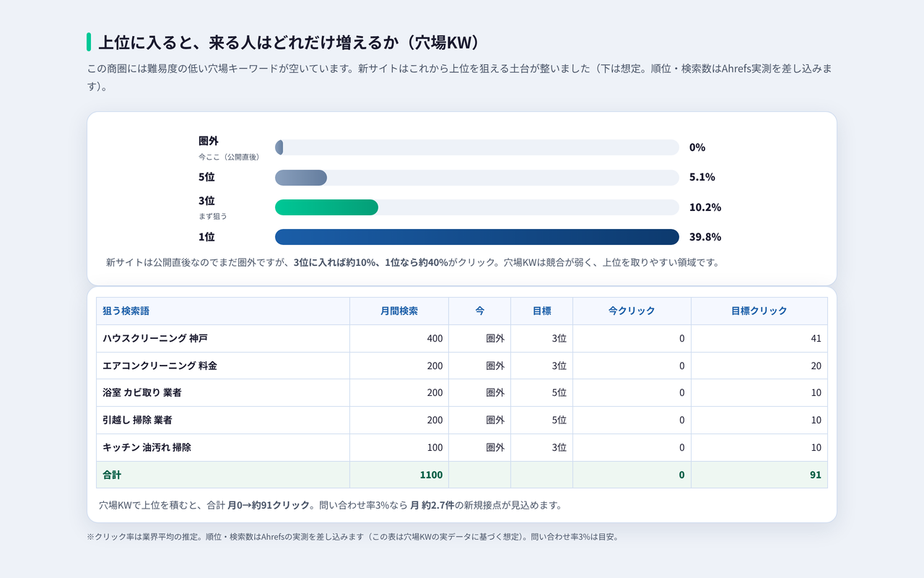This screenshot has height=578, width=924.
Task: Click the dark blue 1位 progress bar
Action: tap(477, 237)
